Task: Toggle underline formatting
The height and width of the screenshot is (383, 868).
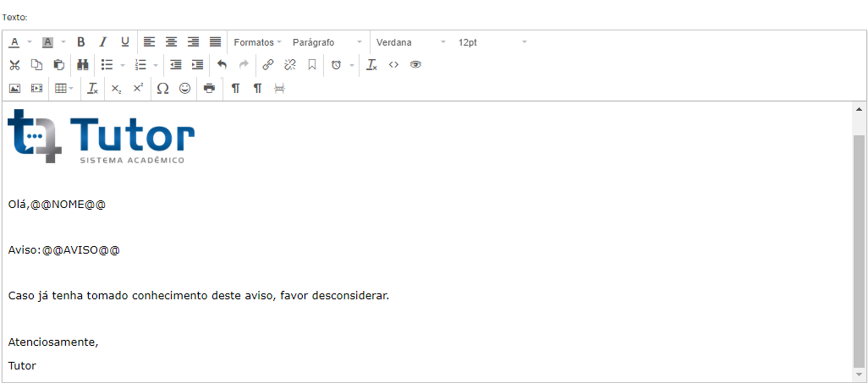Action: pyautogui.click(x=125, y=42)
